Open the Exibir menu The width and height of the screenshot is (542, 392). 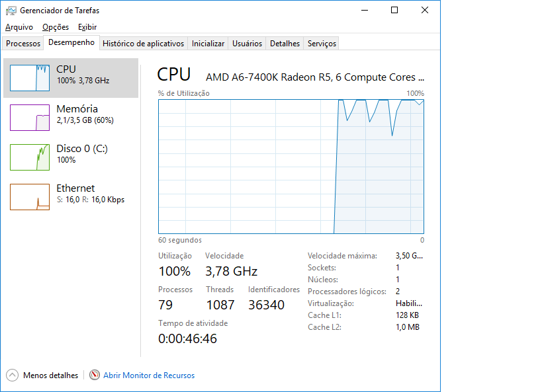pyautogui.click(x=87, y=27)
